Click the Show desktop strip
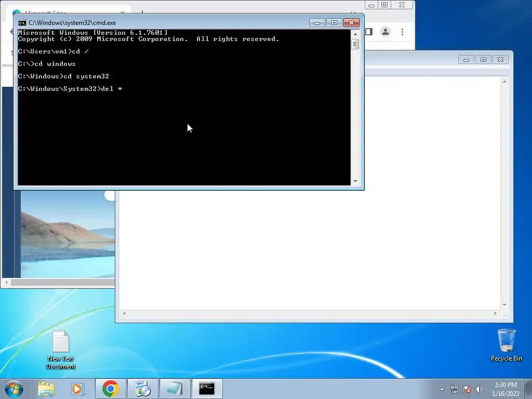 click(528, 389)
